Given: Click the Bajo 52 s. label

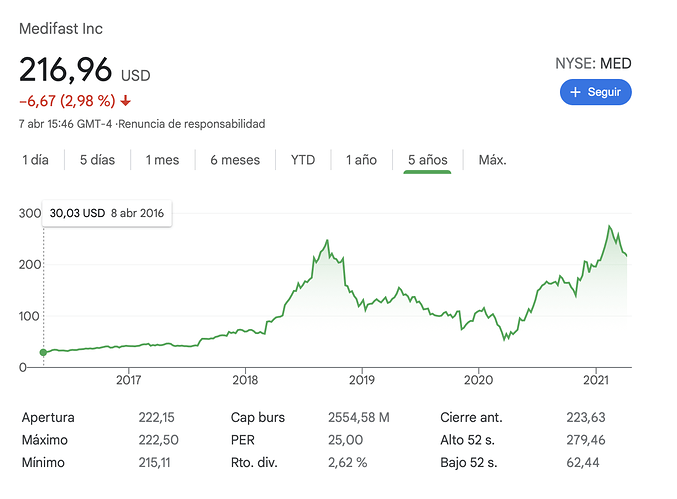Looking at the screenshot, I should (x=468, y=462).
